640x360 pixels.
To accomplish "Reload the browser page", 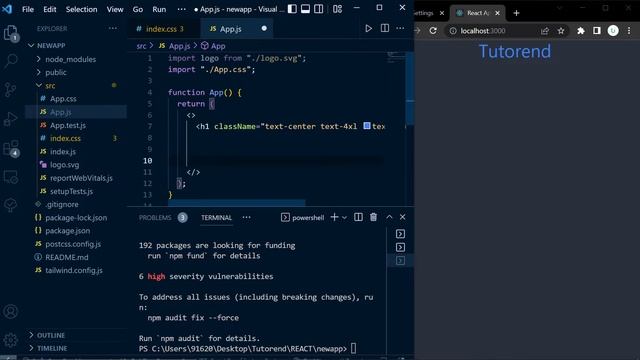I will pyautogui.click(x=433, y=31).
